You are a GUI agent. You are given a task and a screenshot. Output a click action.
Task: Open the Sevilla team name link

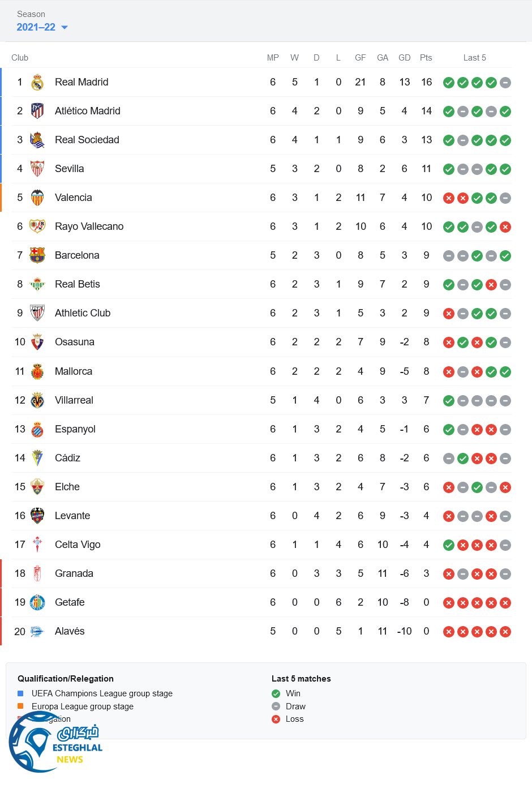69,169
